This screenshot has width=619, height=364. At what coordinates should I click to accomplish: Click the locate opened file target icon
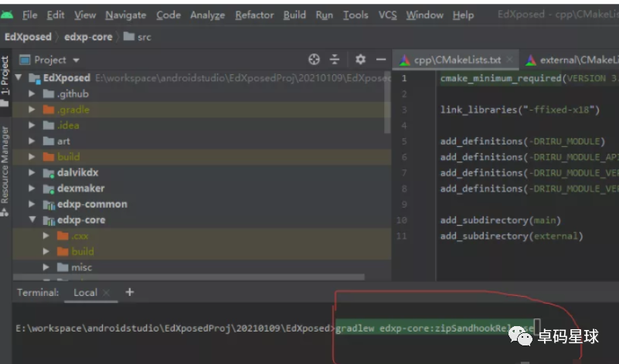[314, 60]
